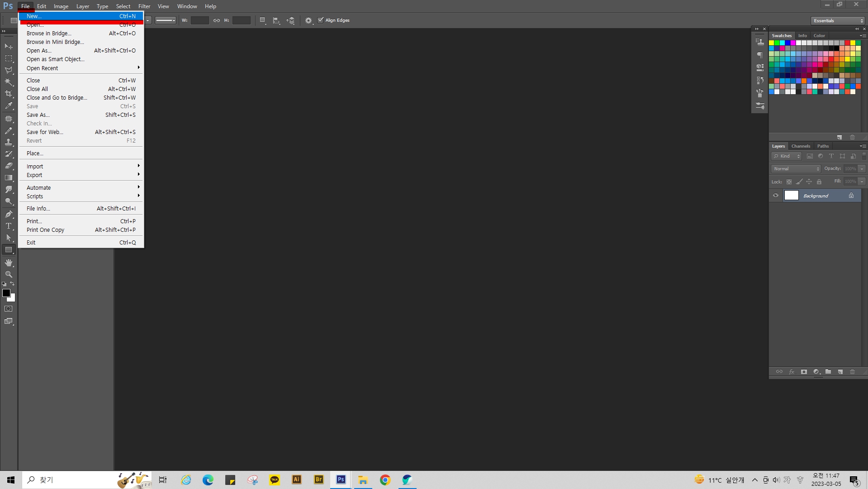Select the Rectangle shape tool
This screenshot has width=868, height=489.
pos(9,249)
